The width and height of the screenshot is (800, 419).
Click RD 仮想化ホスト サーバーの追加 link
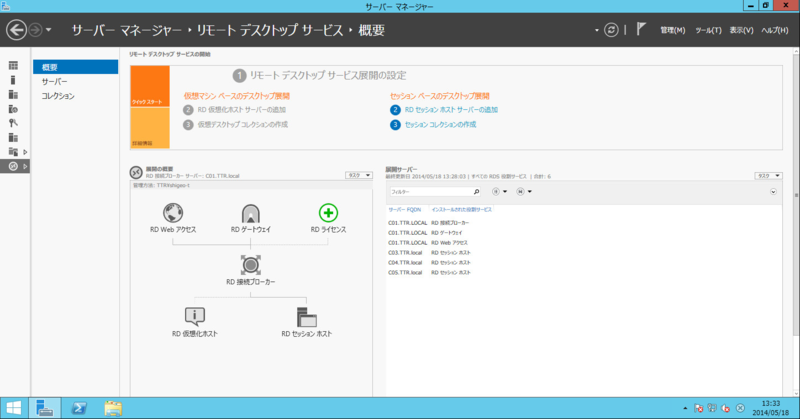pos(242,110)
